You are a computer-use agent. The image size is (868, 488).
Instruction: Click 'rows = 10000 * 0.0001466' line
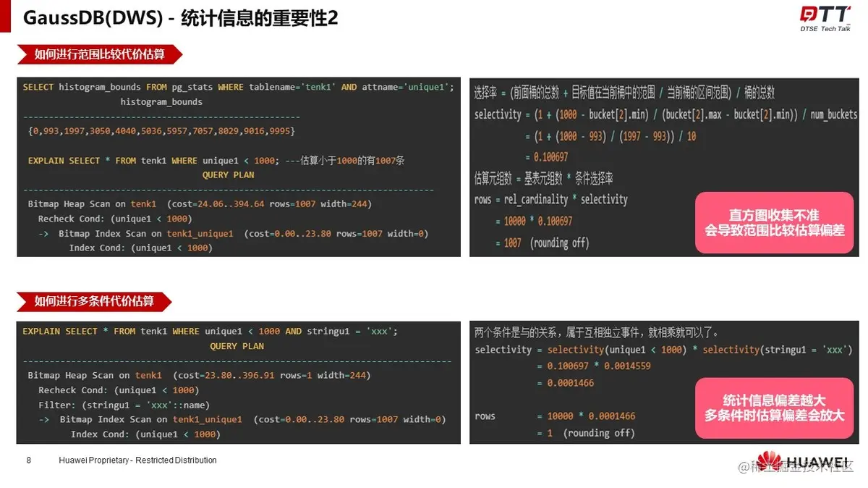[555, 416]
